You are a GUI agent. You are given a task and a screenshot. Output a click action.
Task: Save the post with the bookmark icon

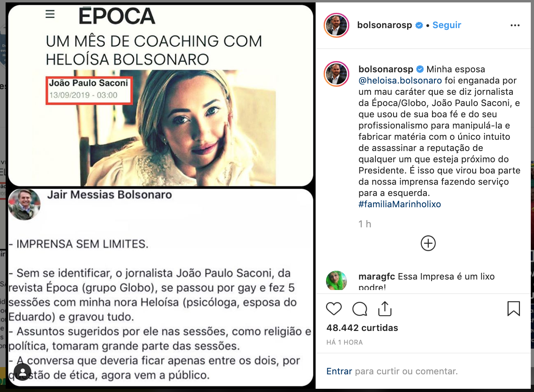514,308
